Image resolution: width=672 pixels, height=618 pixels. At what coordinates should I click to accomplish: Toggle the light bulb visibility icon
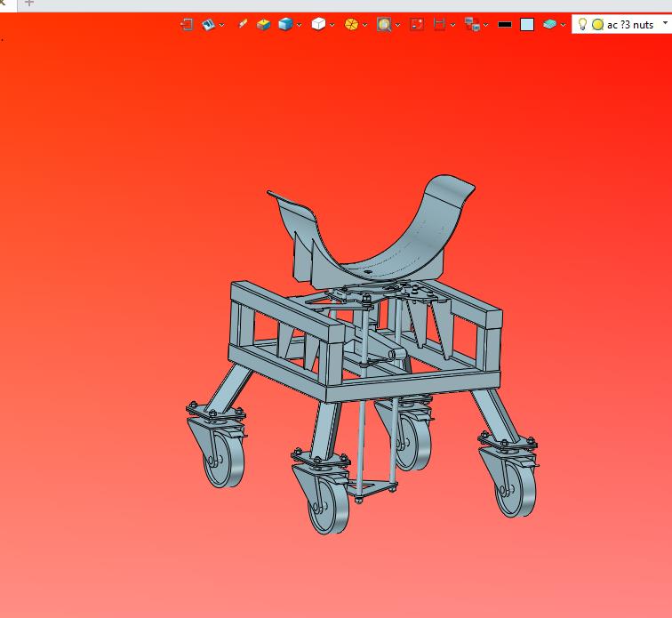(582, 24)
